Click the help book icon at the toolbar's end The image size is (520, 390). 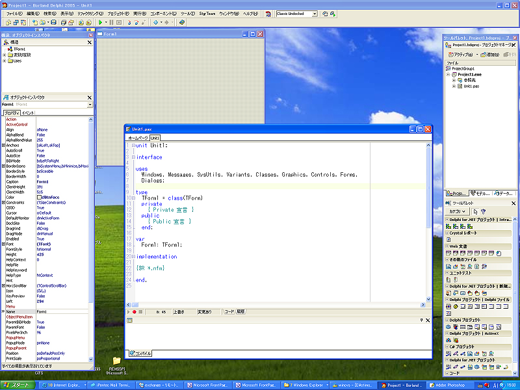[x=182, y=22]
